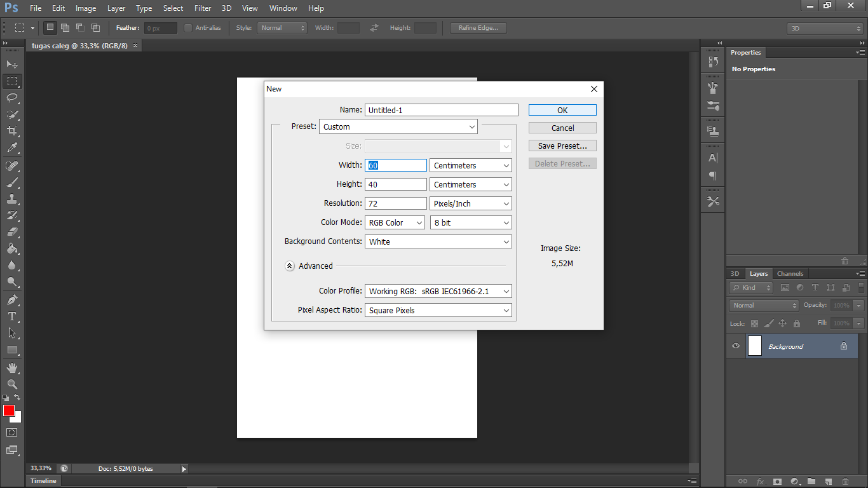The image size is (868, 488).
Task: Open the Filter menu
Action: [x=203, y=8]
